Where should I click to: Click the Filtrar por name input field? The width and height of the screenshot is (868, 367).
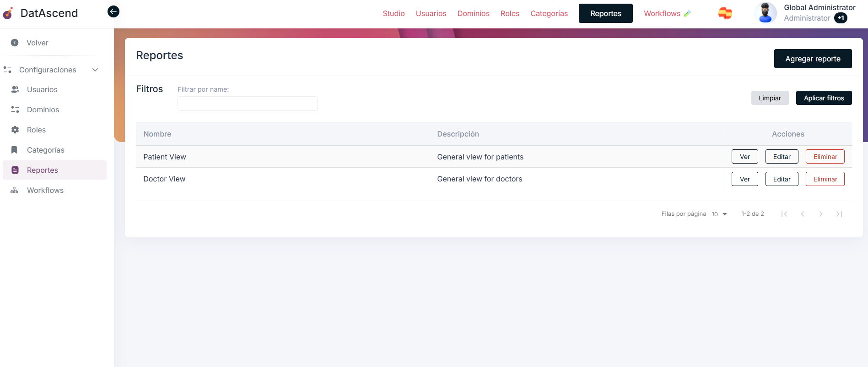point(248,104)
